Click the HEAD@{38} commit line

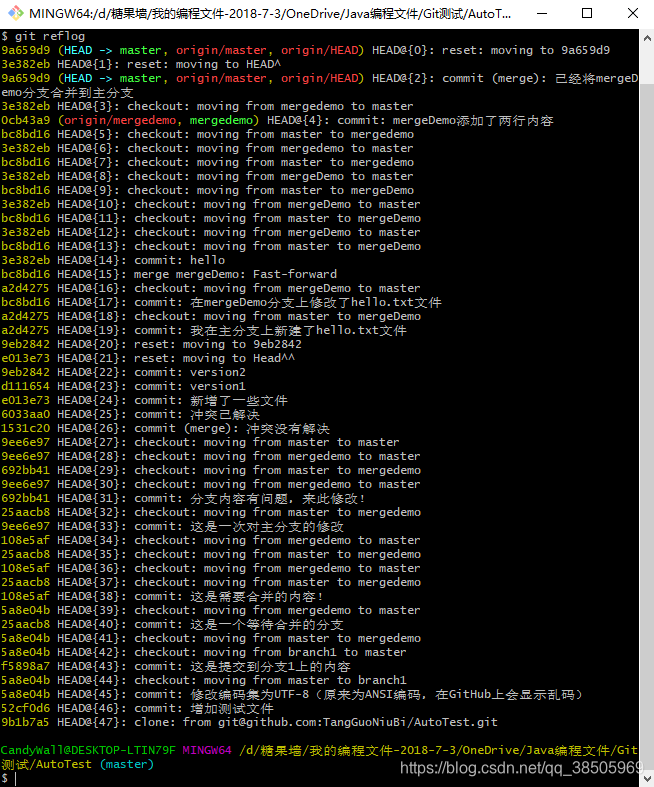click(x=162, y=596)
